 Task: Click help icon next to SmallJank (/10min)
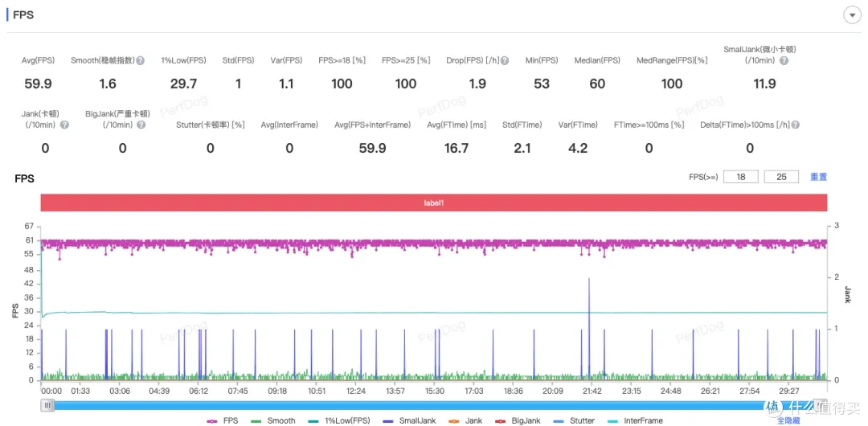784,61
